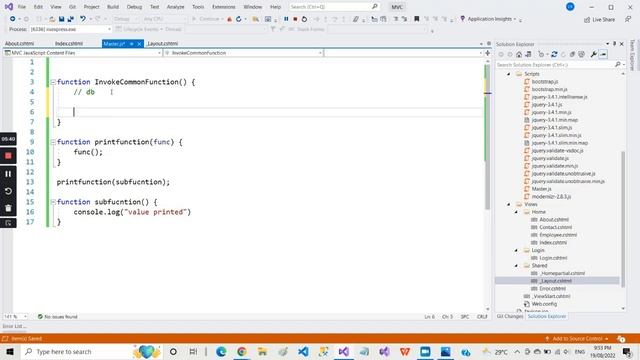The width and height of the screenshot is (640, 360).
Task: Switch to the About.cshtml tab
Action: coord(20,44)
